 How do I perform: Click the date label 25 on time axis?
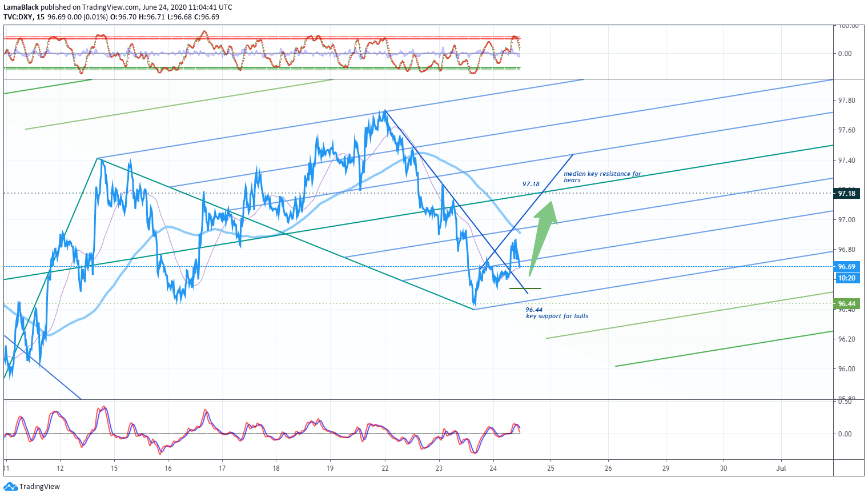(550, 468)
